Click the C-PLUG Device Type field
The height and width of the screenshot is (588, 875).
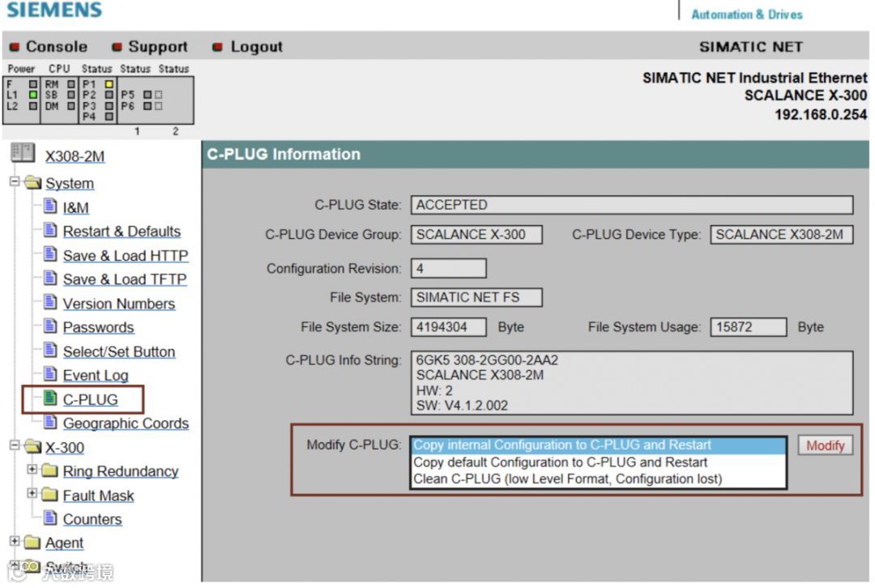click(x=781, y=234)
